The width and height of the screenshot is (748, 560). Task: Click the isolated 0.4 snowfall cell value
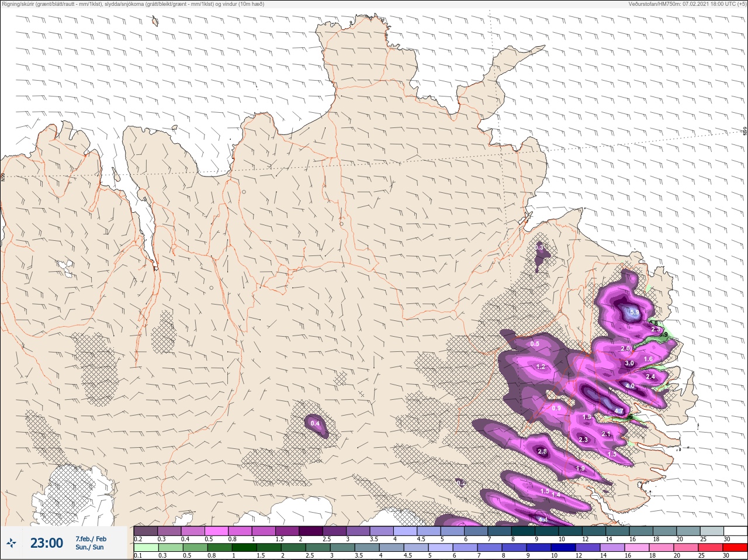coord(315,423)
